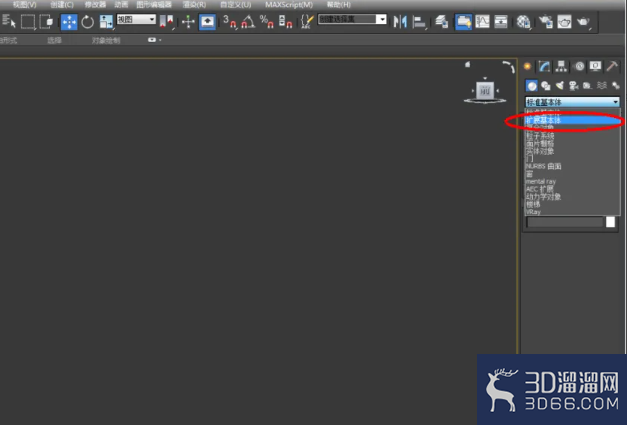Viewport: 627px width, 425px height.
Task: Select the Helpers category icon
Action: 587,86
